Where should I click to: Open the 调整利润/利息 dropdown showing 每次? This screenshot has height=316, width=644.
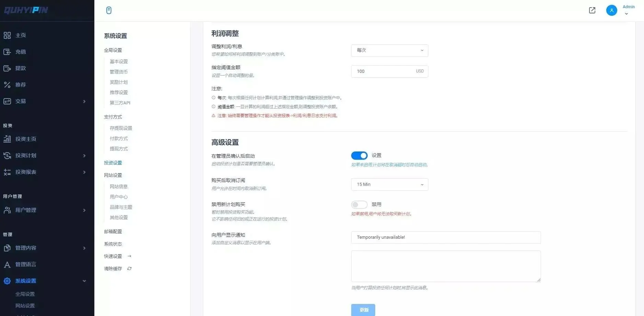pyautogui.click(x=389, y=50)
